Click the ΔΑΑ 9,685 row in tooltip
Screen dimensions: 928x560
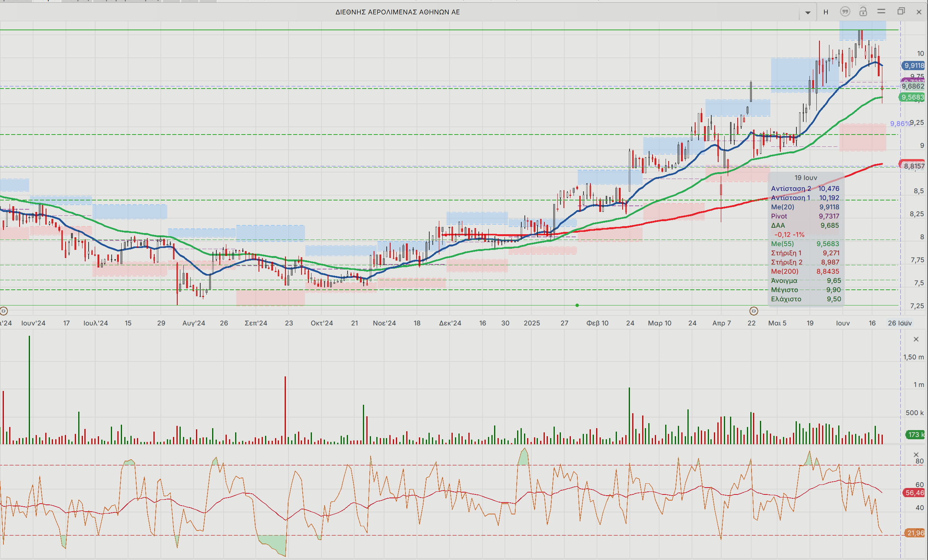tap(805, 225)
